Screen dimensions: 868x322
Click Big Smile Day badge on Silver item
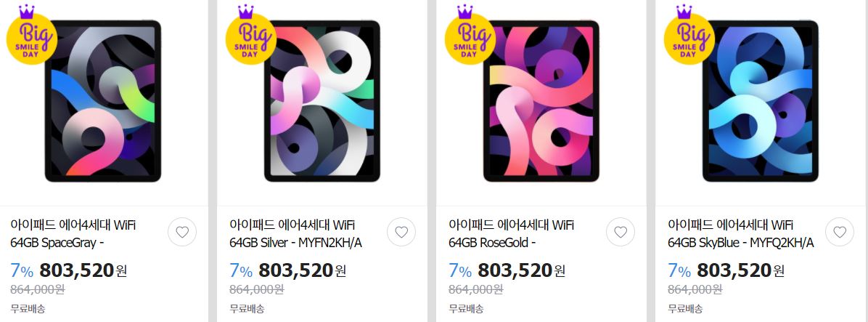click(x=250, y=36)
